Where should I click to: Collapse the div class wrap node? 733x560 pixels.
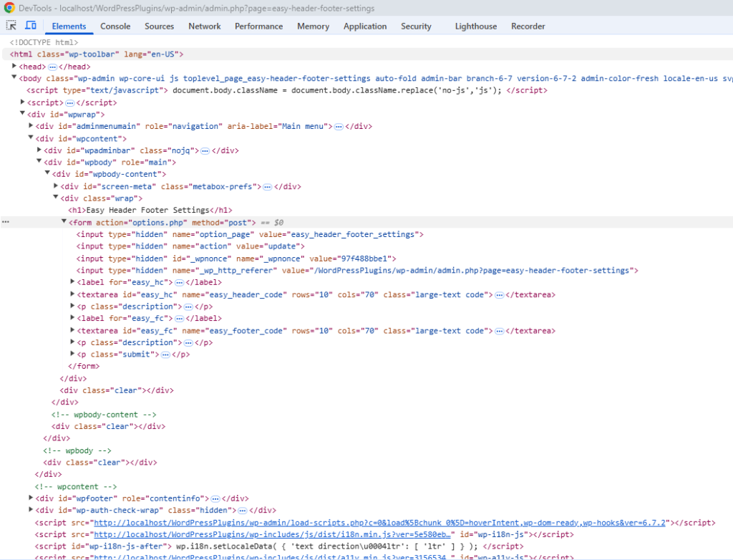56,198
